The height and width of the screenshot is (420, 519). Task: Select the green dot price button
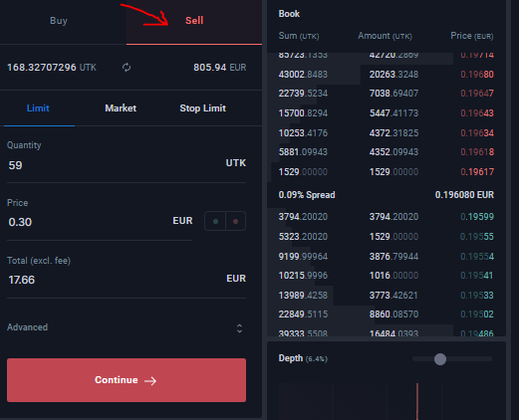(215, 221)
